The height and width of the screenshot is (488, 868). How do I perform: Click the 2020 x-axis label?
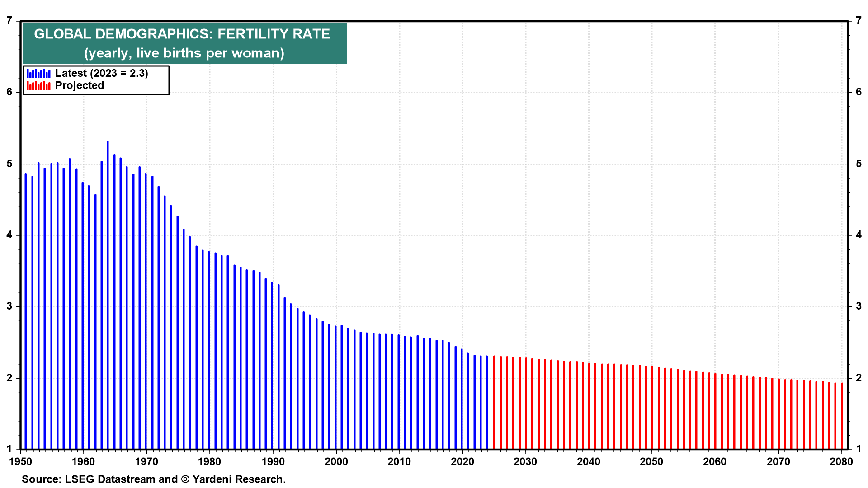click(x=462, y=462)
